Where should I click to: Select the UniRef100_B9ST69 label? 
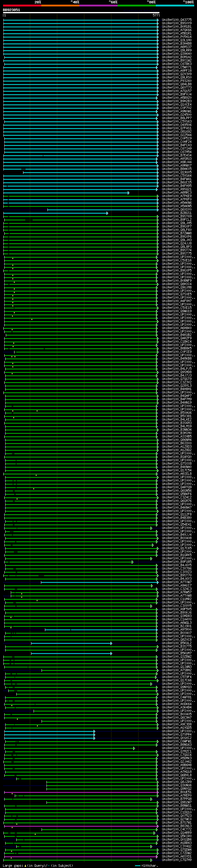[x=176, y=216]
